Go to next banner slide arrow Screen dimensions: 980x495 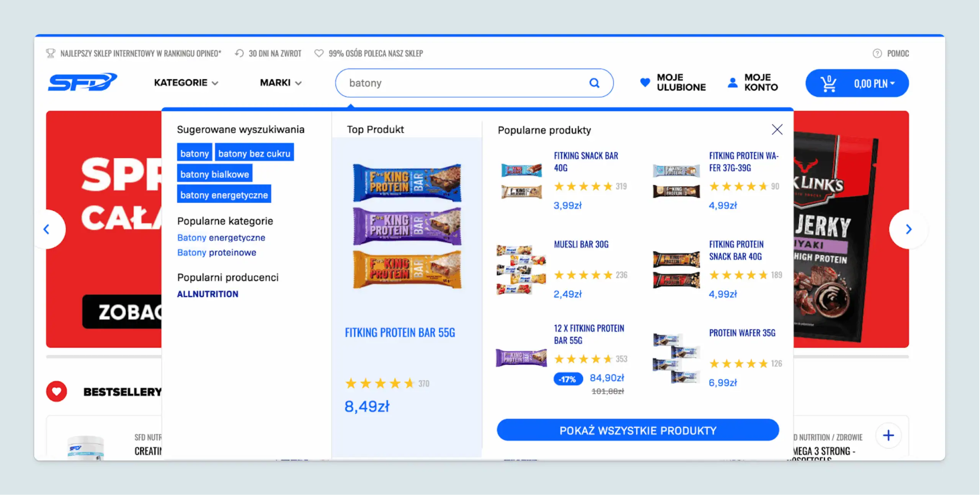(908, 229)
